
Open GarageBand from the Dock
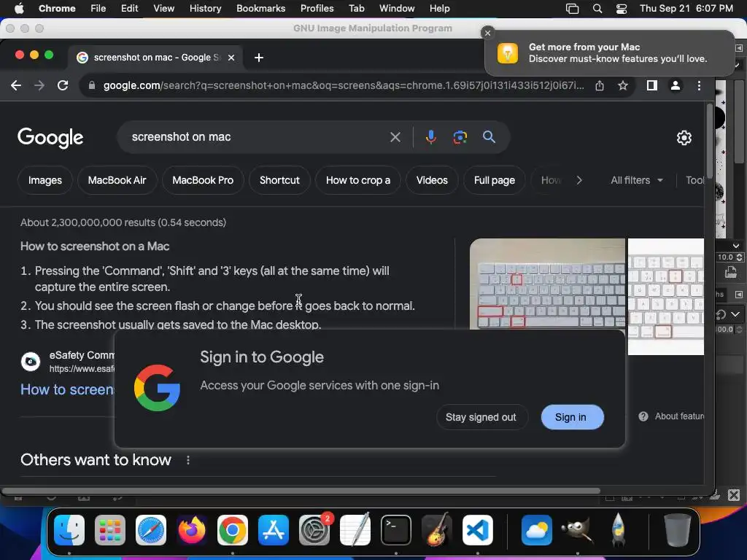pyautogui.click(x=437, y=530)
